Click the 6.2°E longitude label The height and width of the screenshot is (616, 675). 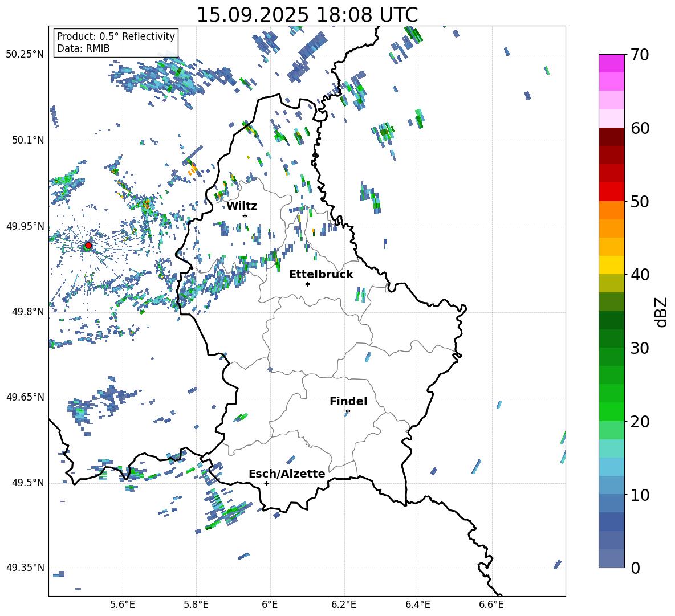click(x=344, y=605)
